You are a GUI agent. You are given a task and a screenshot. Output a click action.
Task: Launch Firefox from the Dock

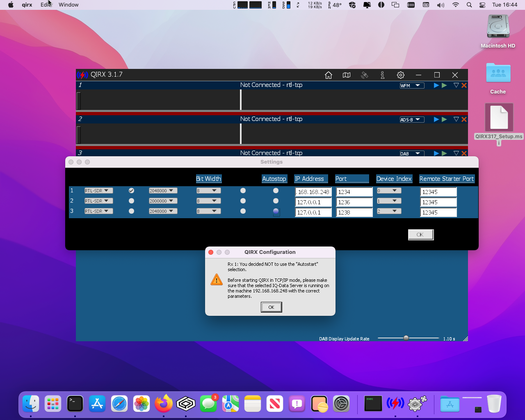pyautogui.click(x=164, y=404)
